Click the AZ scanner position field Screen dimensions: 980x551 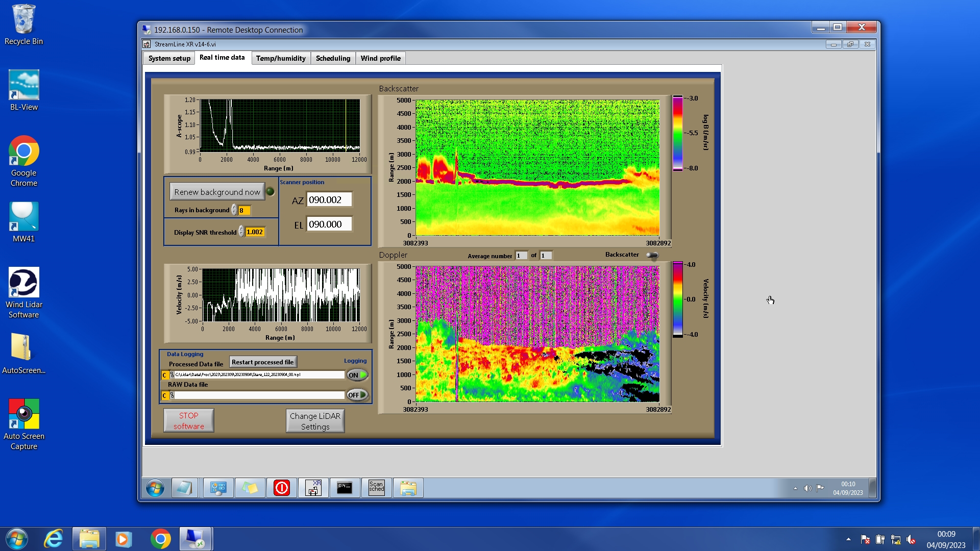click(329, 200)
